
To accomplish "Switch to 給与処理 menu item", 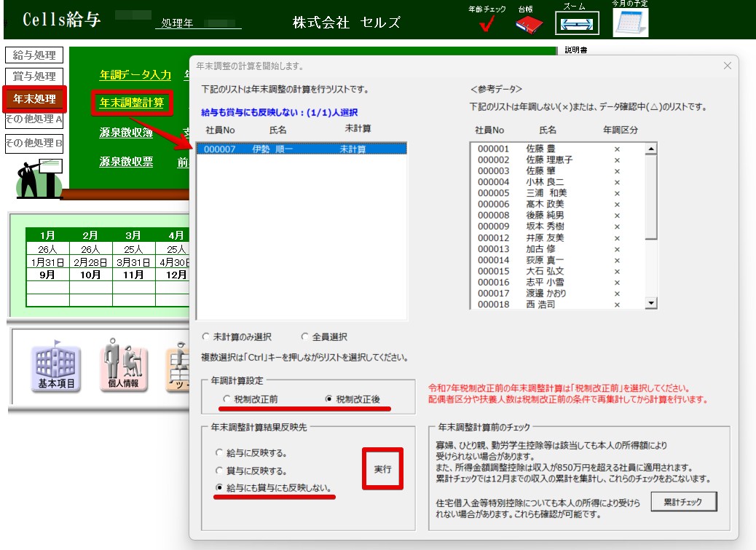I will pyautogui.click(x=34, y=55).
